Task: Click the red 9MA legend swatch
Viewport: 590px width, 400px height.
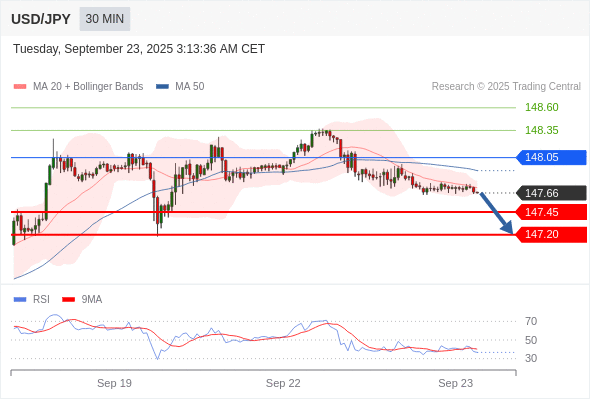Action: [x=68, y=300]
